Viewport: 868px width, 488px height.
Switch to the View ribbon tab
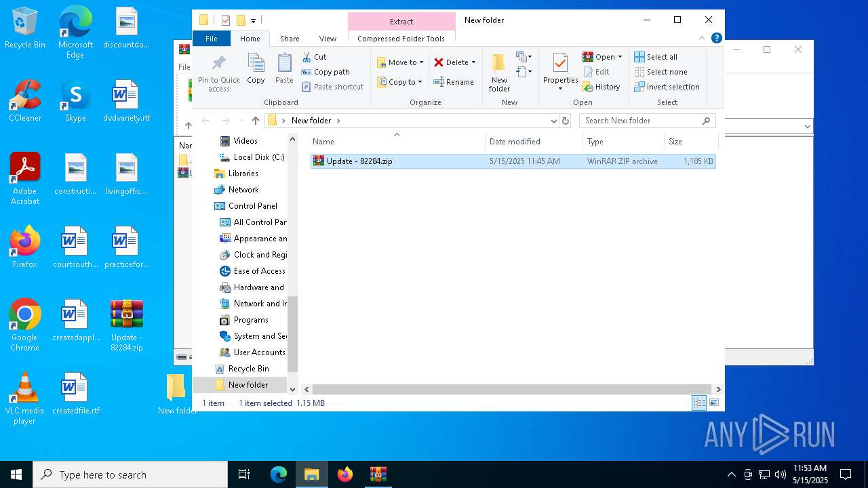click(328, 39)
